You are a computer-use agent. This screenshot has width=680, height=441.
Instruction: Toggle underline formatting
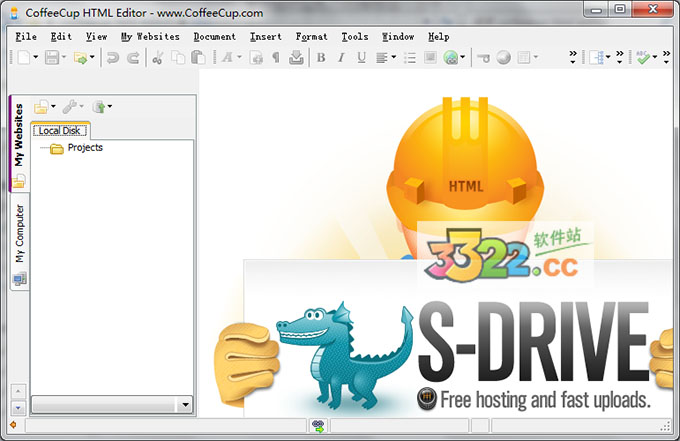pyautogui.click(x=361, y=58)
